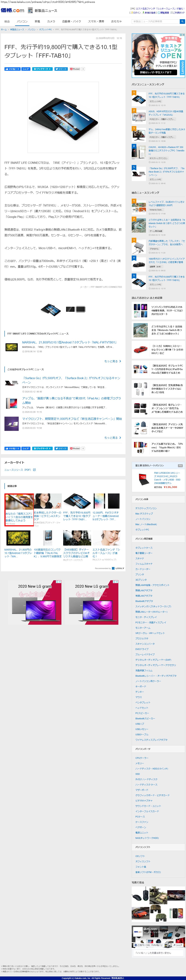186x980 pixels.
Task: Open the Surface Go 5,500円オフ news link
Action: tap(71, 380)
